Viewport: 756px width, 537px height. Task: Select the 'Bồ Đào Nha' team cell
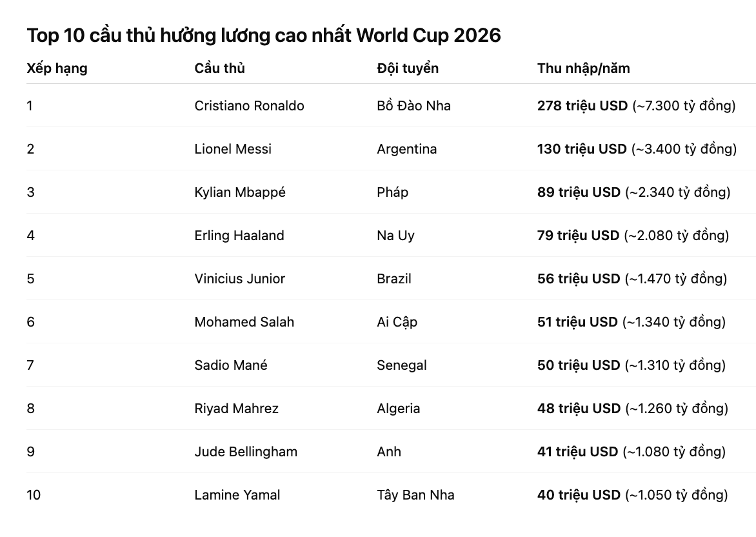(413, 106)
